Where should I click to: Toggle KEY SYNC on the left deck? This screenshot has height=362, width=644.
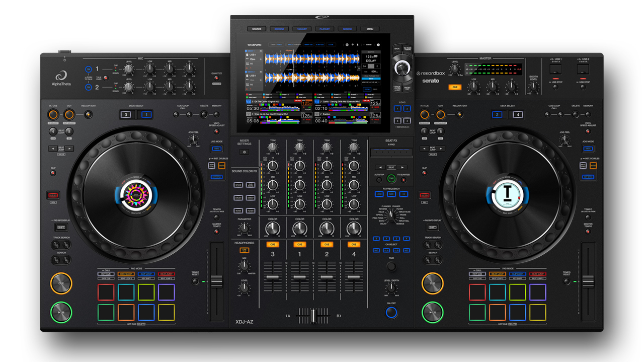coord(217,177)
